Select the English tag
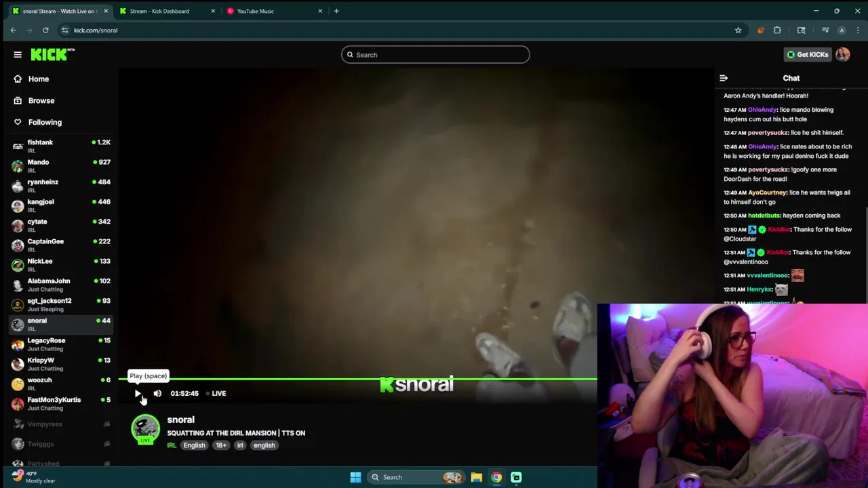The height and width of the screenshot is (488, 868). (194, 445)
